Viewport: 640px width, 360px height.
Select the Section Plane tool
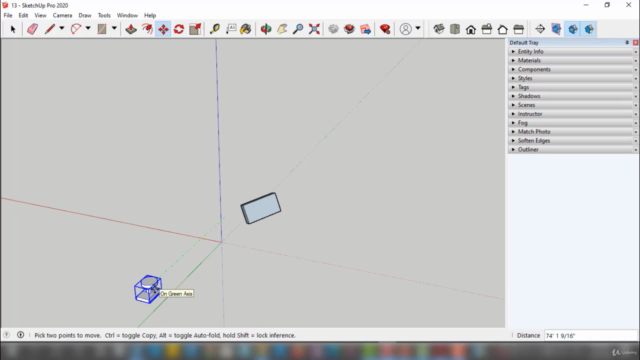pyautogui.click(x=540, y=29)
